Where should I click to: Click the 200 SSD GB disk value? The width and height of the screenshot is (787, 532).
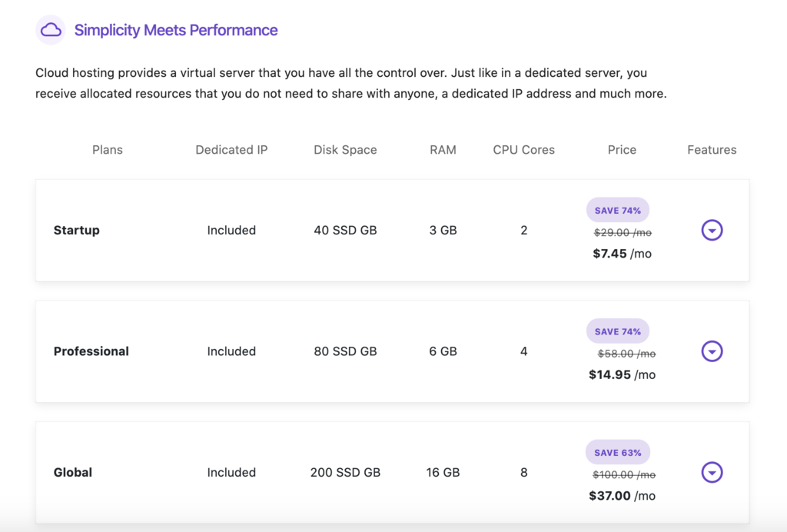345,473
